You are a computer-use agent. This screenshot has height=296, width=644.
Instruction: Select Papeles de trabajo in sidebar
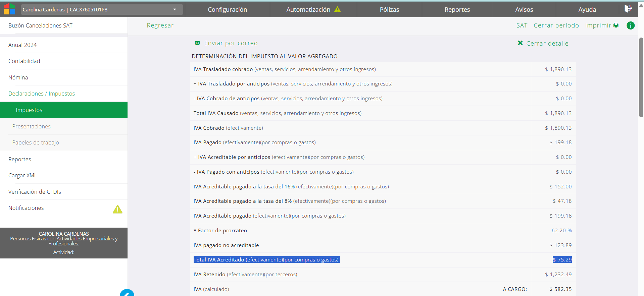coord(36,142)
